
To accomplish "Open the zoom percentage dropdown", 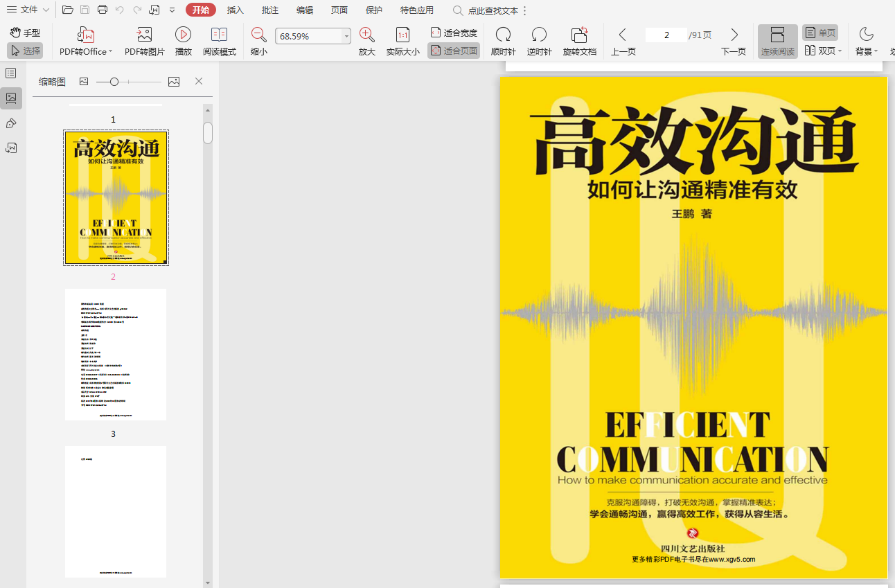I will click(346, 37).
